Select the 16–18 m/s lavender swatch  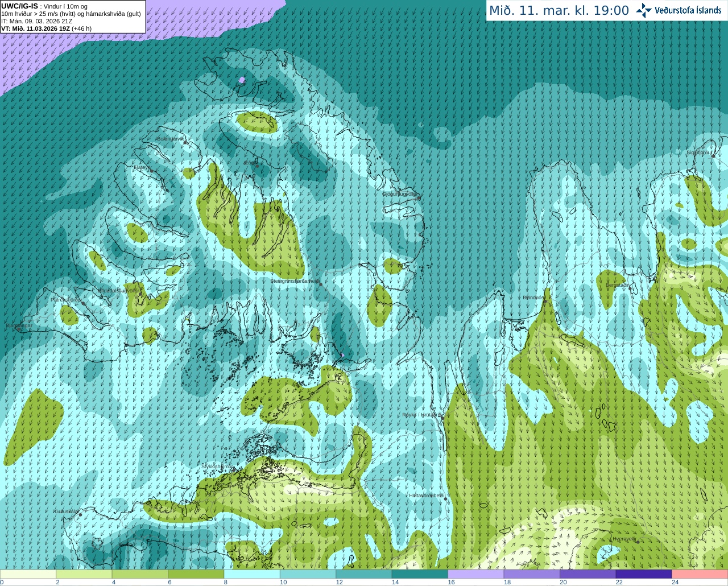point(476,574)
